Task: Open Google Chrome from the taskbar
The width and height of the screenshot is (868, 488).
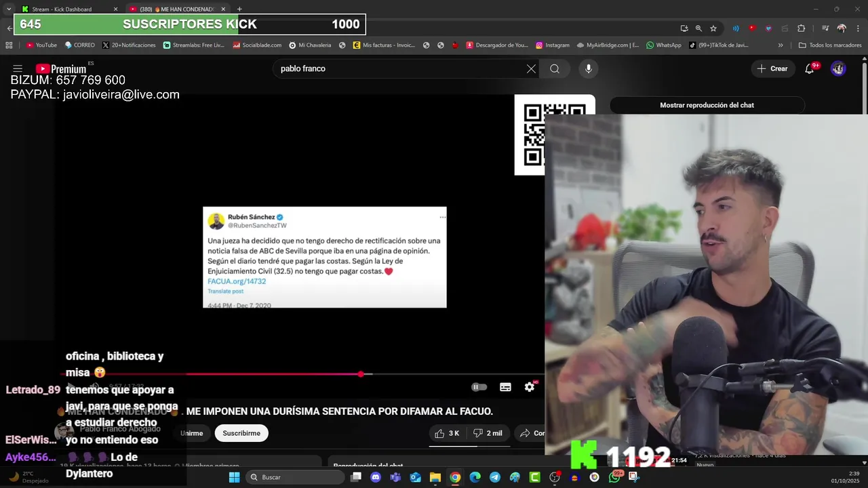Action: click(455, 477)
